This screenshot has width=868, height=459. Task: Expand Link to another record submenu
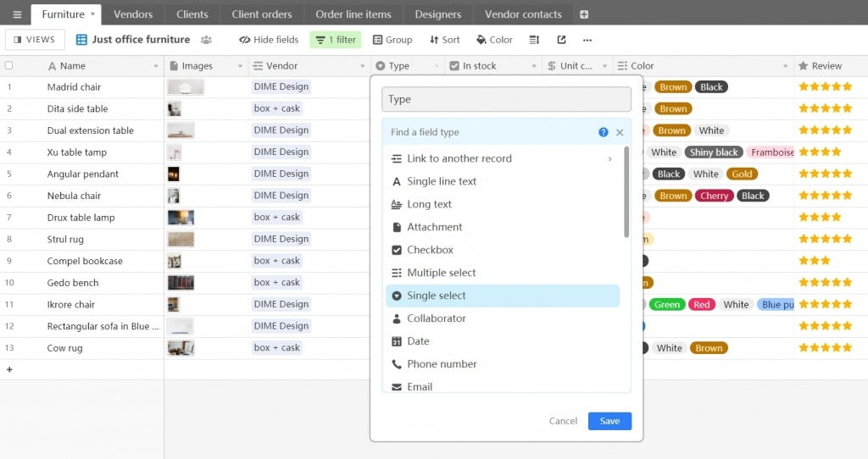(x=609, y=159)
